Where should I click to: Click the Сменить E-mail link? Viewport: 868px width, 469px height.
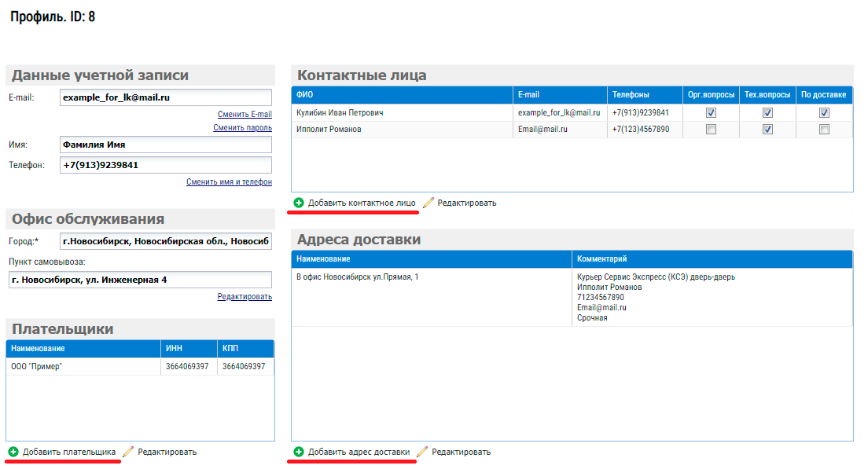pos(245,115)
